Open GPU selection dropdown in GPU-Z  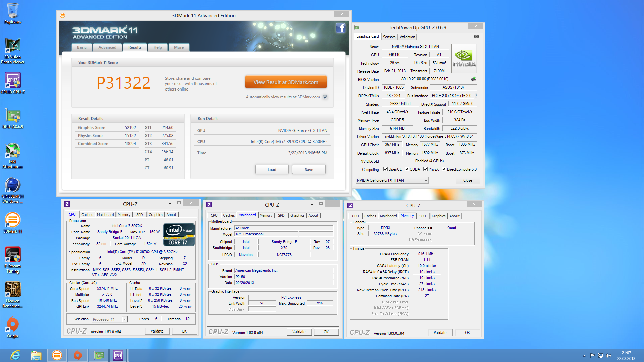(x=392, y=180)
